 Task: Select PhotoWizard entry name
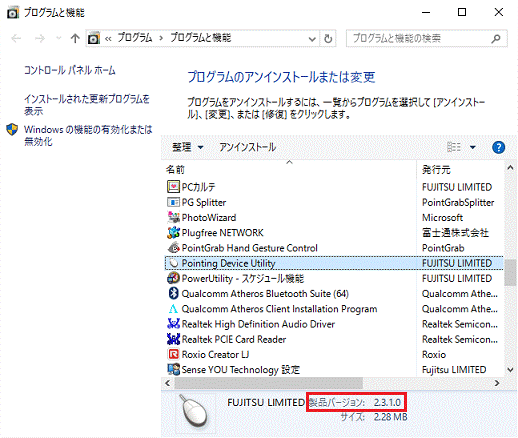click(209, 217)
